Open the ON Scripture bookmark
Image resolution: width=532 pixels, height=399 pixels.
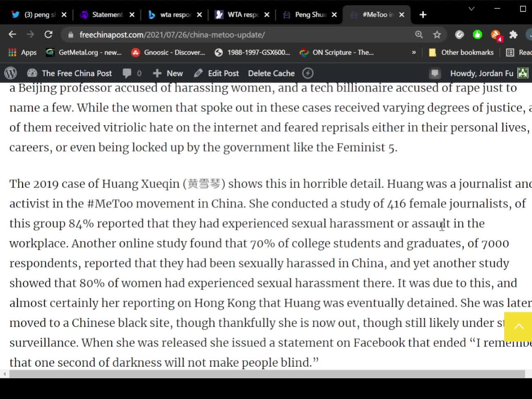click(337, 52)
